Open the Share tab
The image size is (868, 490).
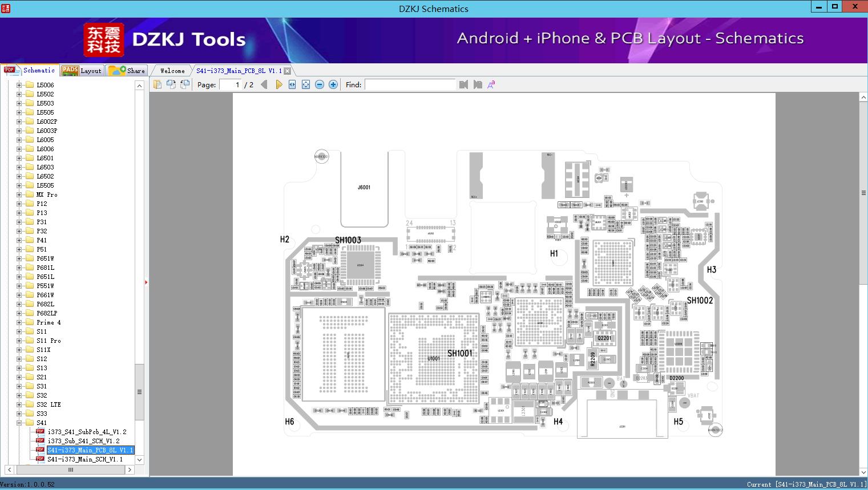pos(127,71)
